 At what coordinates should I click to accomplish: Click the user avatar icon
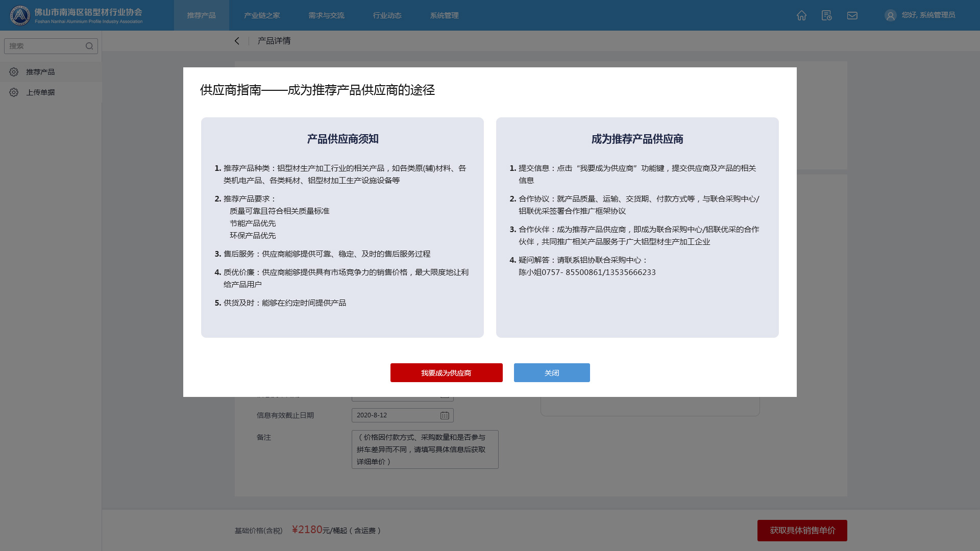(890, 15)
